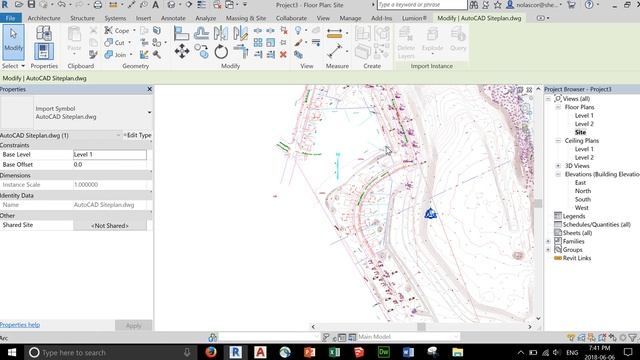Open the Collaborate tab
The image size is (640, 360).
(291, 18)
